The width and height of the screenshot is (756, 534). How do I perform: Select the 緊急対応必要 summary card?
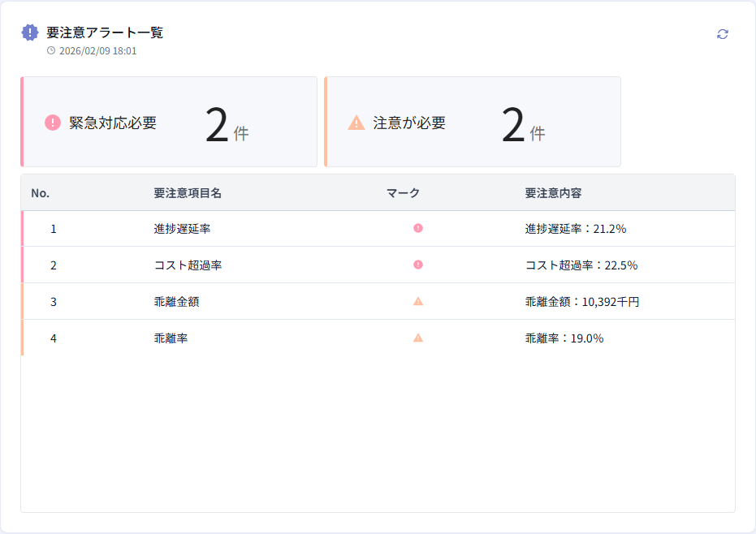pos(168,121)
